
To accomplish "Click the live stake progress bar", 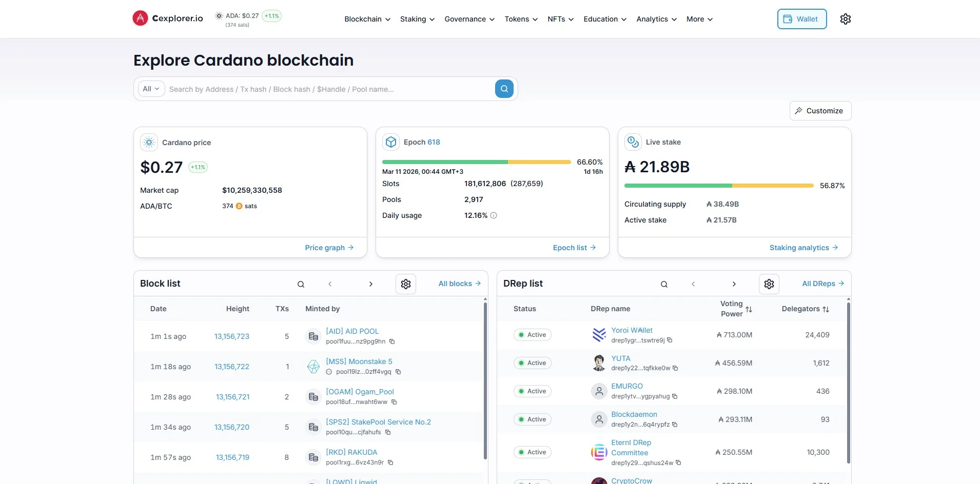I will click(x=719, y=186).
